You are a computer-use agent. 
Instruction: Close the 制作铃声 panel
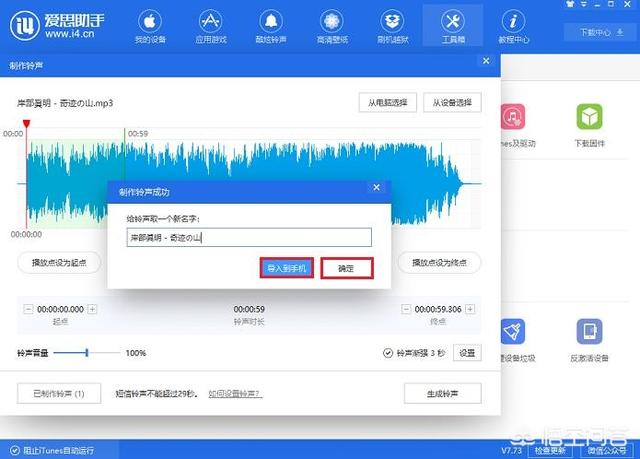486,61
